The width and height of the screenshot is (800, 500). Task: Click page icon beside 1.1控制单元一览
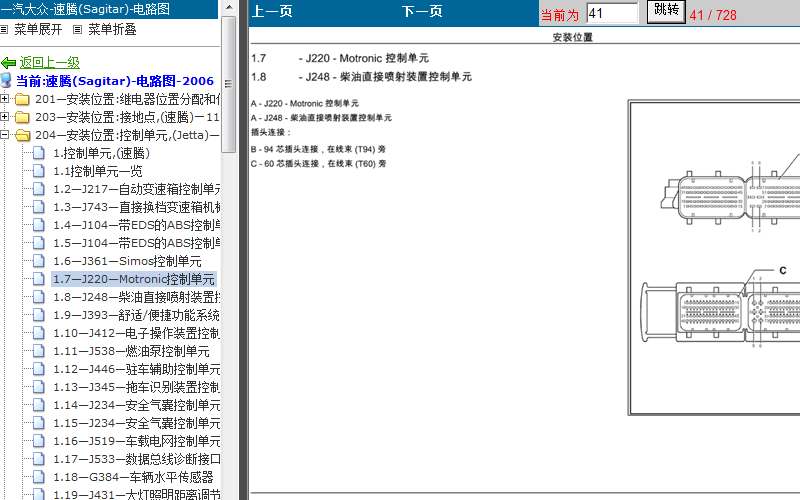tap(39, 171)
